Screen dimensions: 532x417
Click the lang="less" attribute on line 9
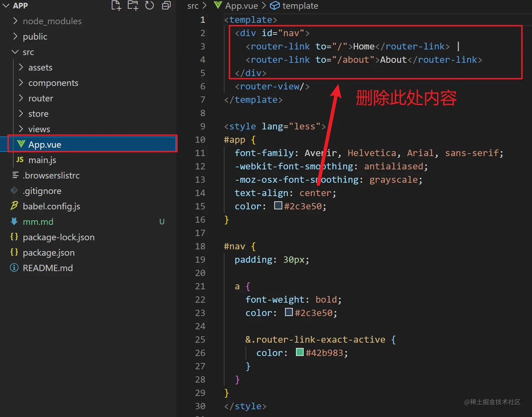click(x=291, y=126)
